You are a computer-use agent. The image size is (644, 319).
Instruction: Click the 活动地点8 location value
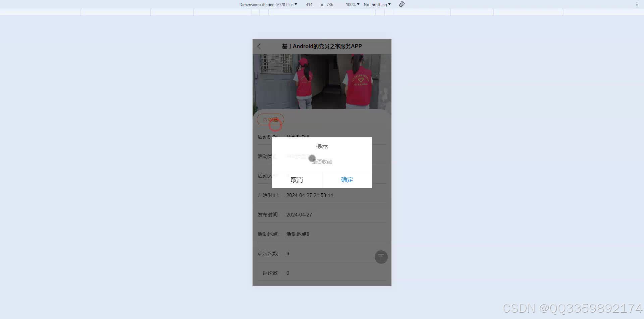click(298, 234)
